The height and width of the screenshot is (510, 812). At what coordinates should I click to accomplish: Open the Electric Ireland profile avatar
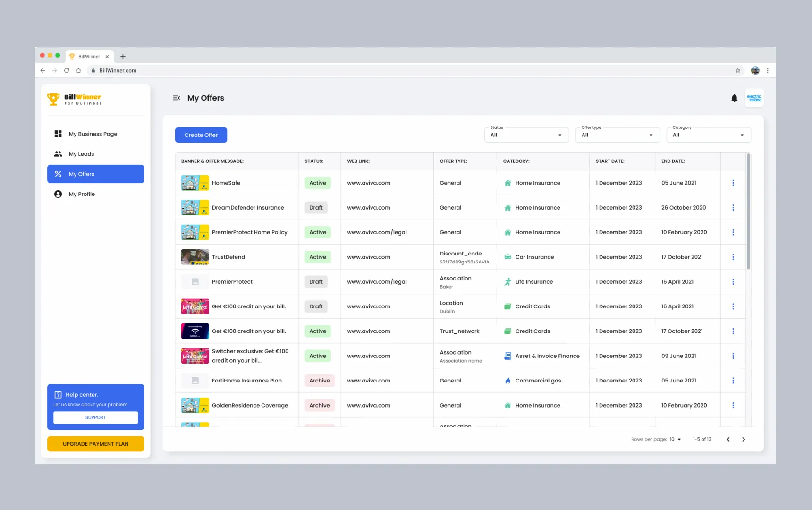click(x=754, y=98)
